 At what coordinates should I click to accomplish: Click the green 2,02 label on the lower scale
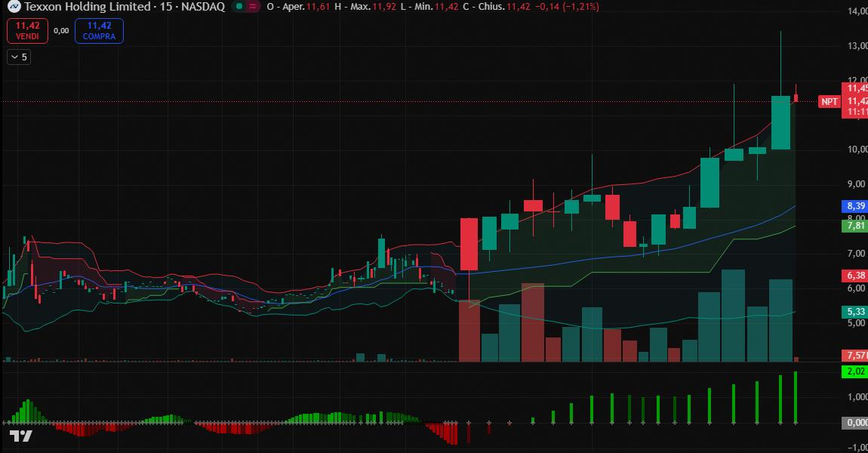[854, 371]
